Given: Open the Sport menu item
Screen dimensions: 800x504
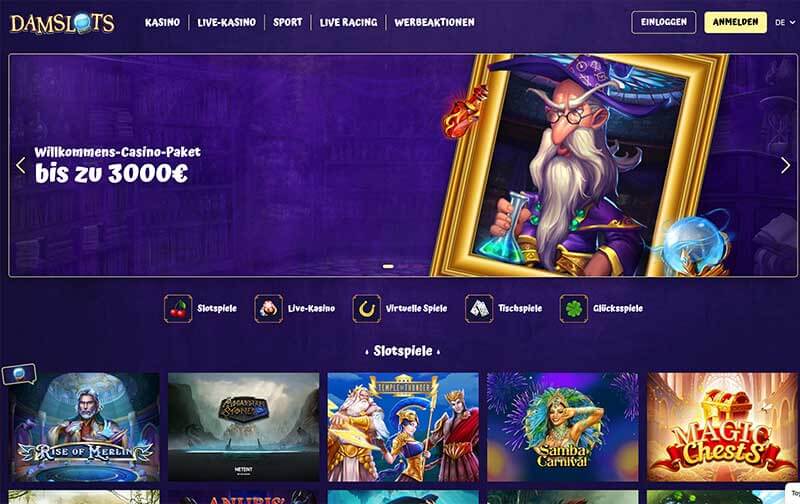Looking at the screenshot, I should point(288,22).
